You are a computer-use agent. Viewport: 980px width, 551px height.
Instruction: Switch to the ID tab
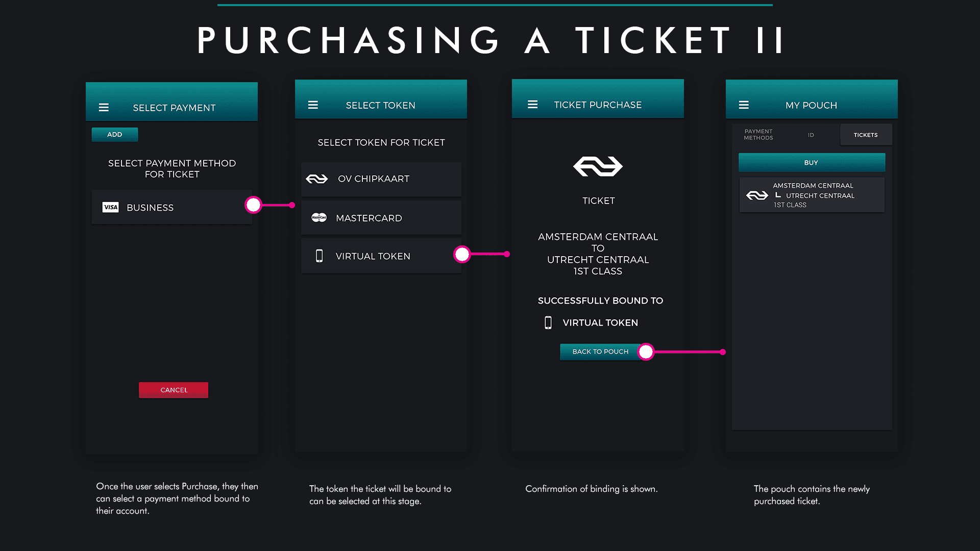point(811,135)
